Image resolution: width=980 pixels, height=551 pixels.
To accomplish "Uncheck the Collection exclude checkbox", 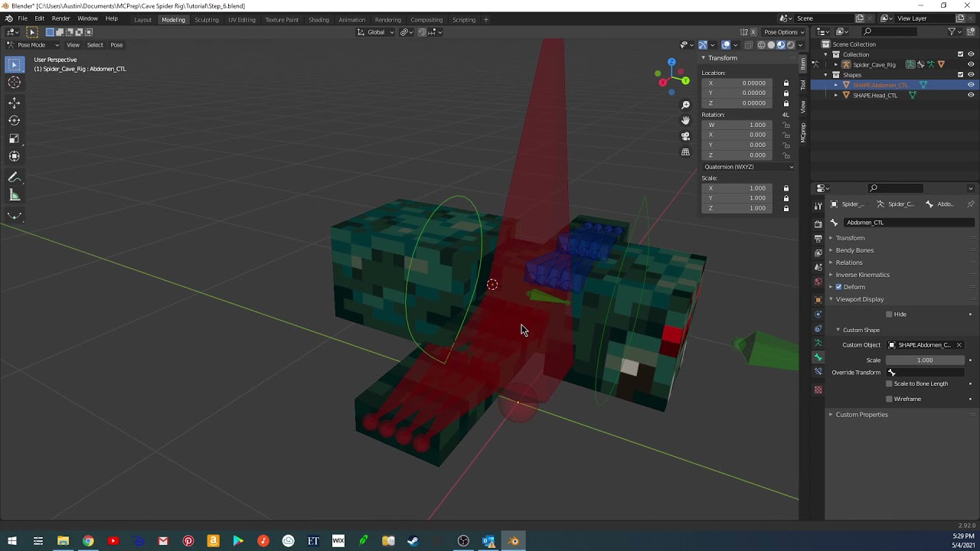I will pyautogui.click(x=960, y=54).
